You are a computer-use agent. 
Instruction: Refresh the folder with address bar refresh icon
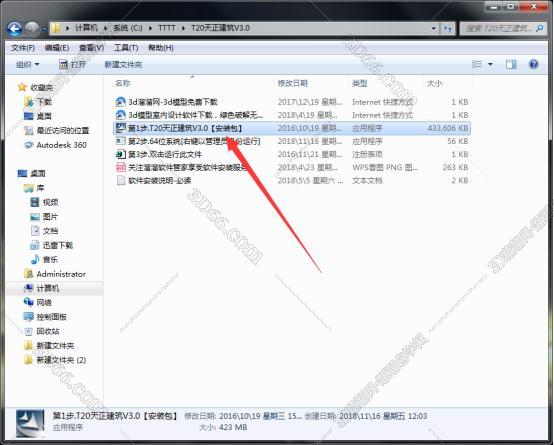pyautogui.click(x=448, y=28)
